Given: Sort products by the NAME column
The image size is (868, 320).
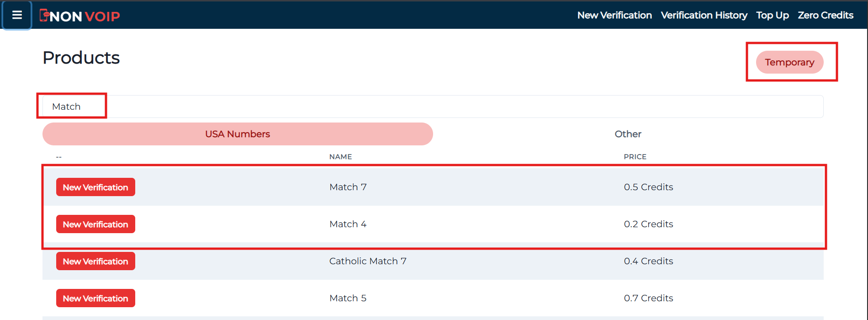Looking at the screenshot, I should pyautogui.click(x=340, y=156).
